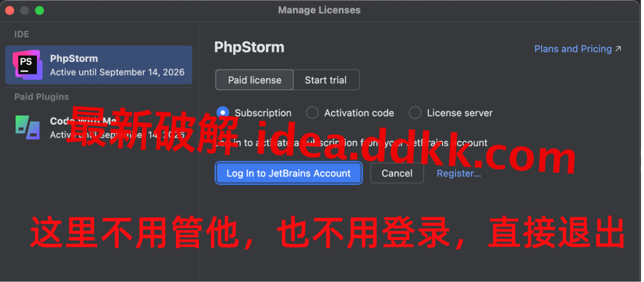Click the Cancel button
This screenshot has height=282, width=644.
click(x=397, y=173)
